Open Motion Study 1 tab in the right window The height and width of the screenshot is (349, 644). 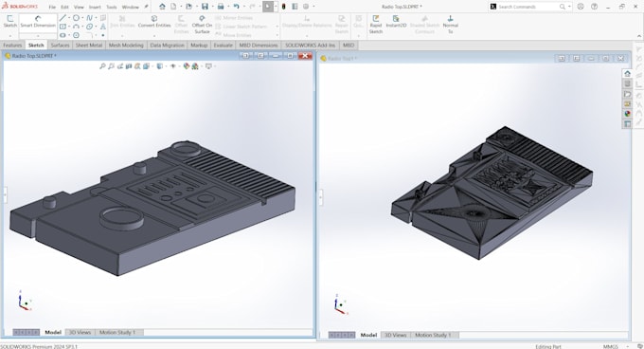433,335
